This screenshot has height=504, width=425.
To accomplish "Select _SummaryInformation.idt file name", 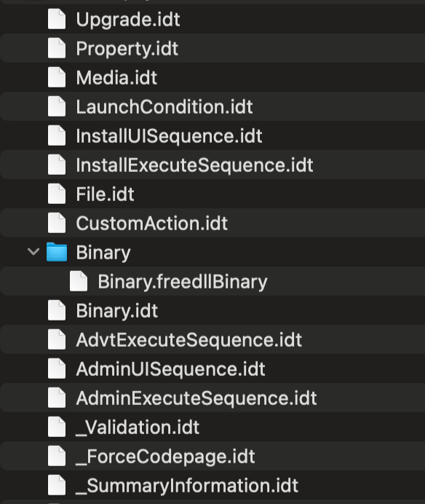I will click(x=187, y=486).
